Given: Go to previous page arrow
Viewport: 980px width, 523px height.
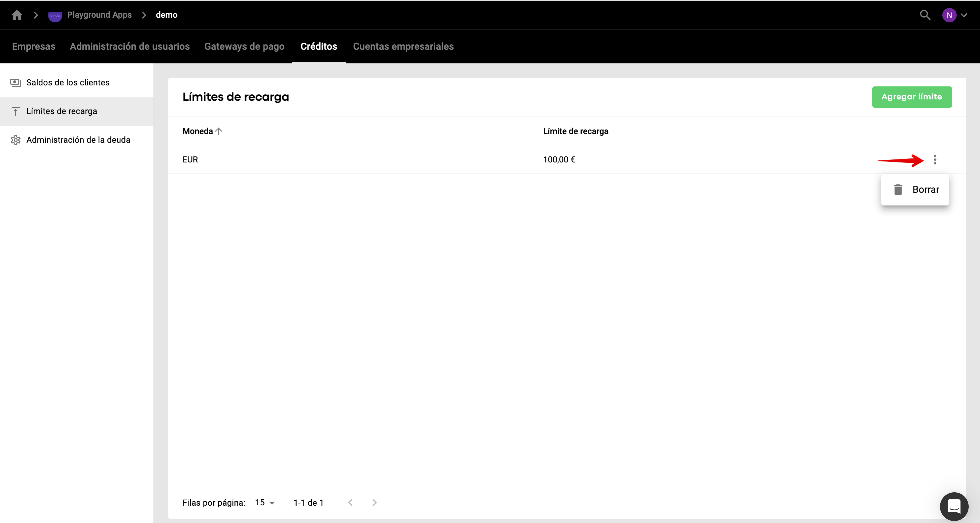Looking at the screenshot, I should tap(350, 502).
